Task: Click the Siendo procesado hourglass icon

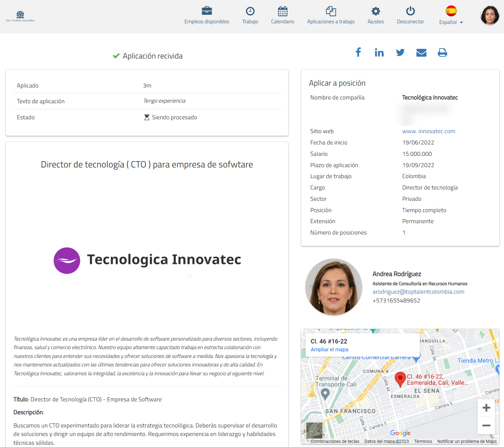Action: (147, 117)
